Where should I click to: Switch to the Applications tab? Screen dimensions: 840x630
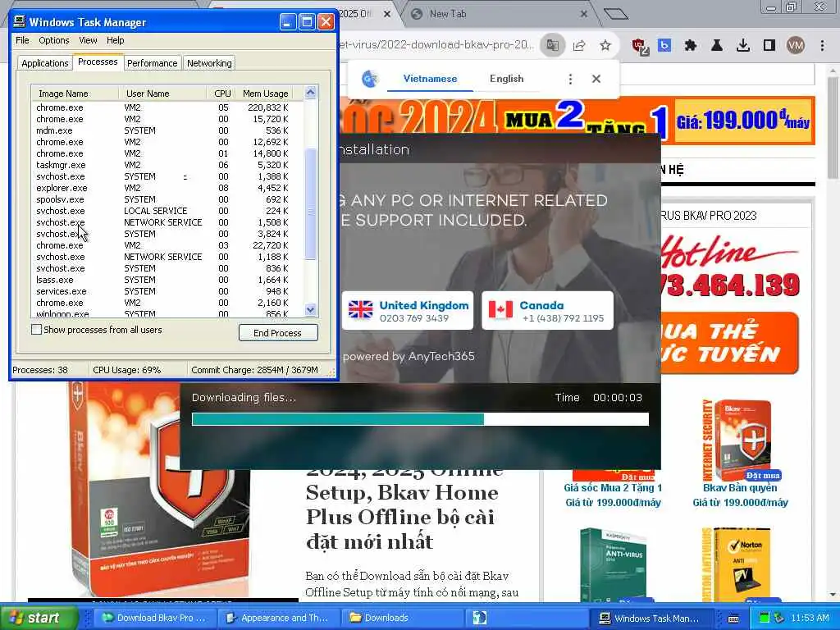tap(45, 63)
